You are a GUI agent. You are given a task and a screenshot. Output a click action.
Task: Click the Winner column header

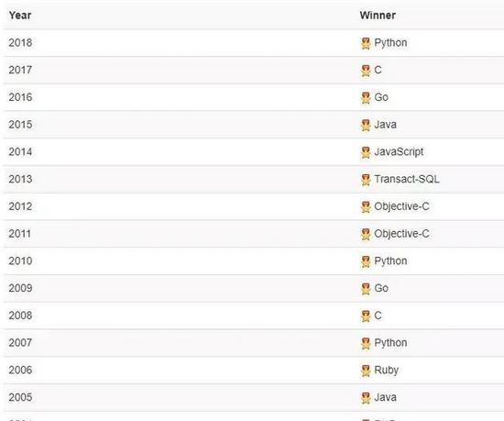click(x=378, y=15)
